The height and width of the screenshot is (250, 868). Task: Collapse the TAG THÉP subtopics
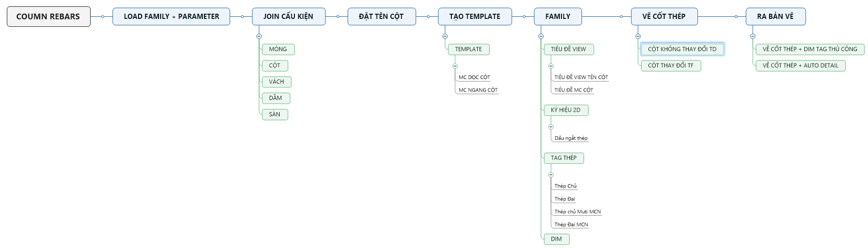coord(551,175)
